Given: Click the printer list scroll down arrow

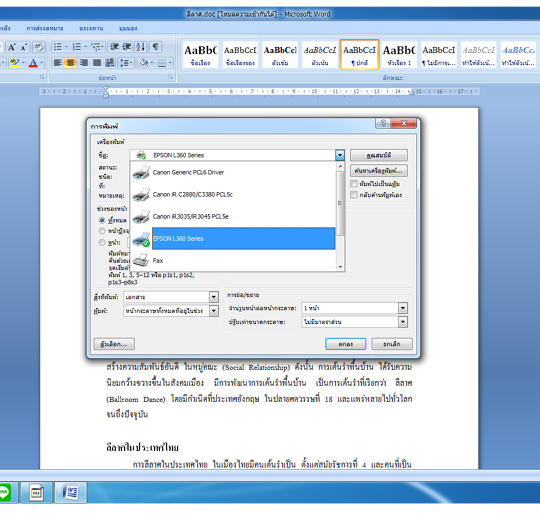Looking at the screenshot, I should 340,267.
